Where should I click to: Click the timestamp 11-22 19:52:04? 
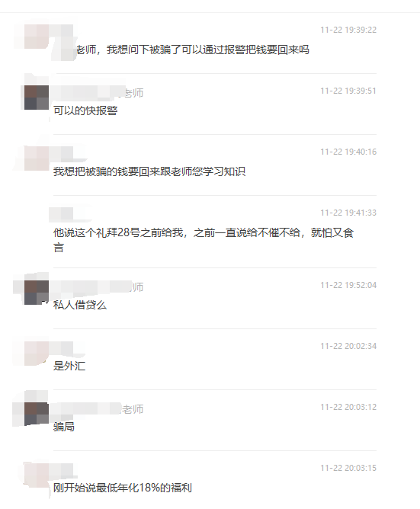[348, 285]
